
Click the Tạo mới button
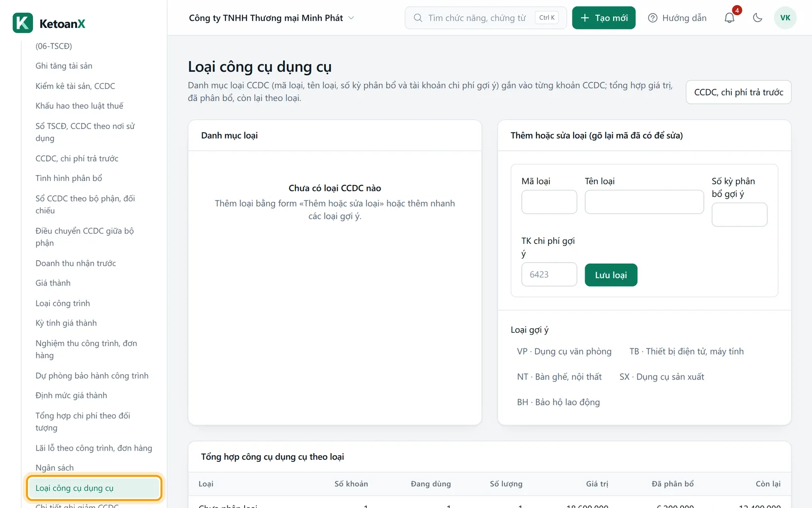(x=604, y=18)
